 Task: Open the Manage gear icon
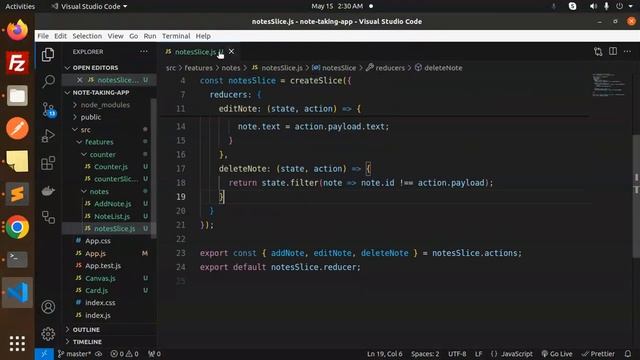pos(48,333)
